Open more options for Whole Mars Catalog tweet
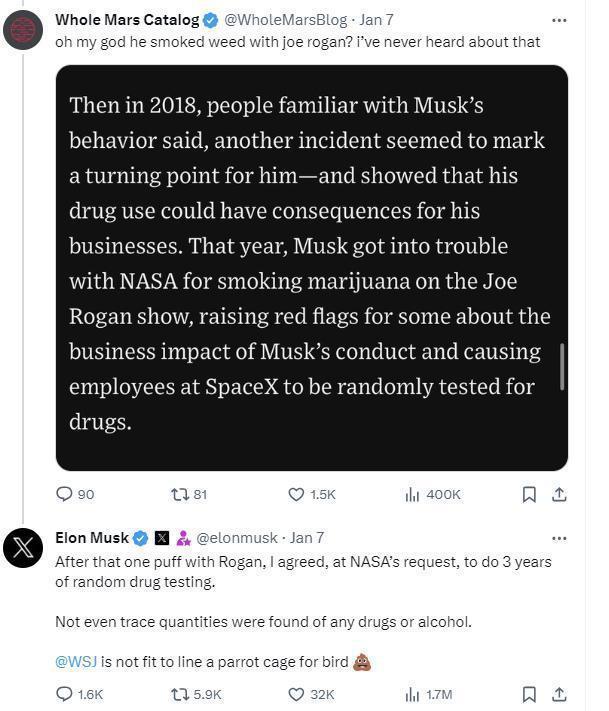Viewport: 609px width, 711px height. tap(559, 20)
